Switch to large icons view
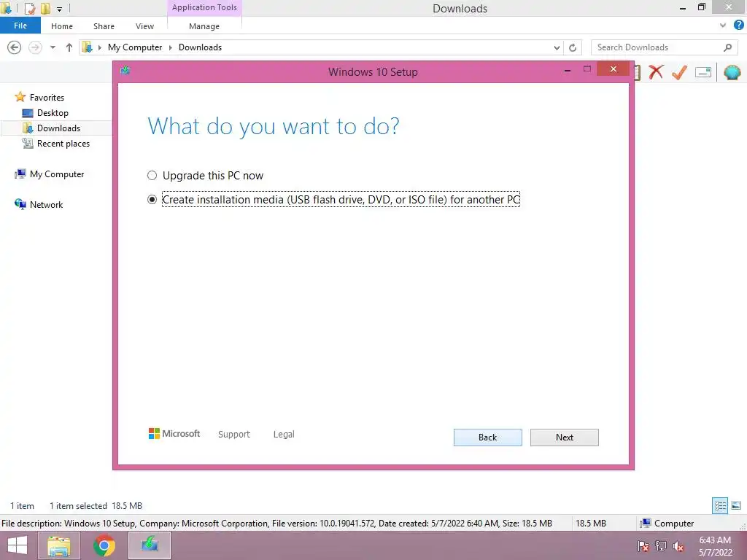 (x=736, y=505)
